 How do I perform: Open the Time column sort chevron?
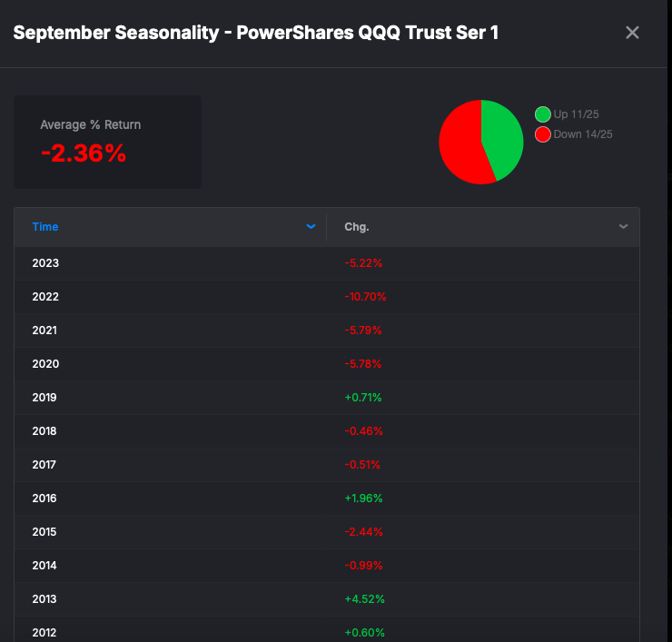[311, 226]
